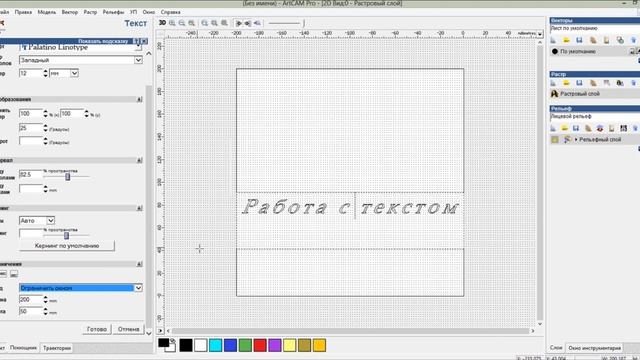Select the red color swatch
The height and width of the screenshot is (360, 640).
tap(260, 345)
